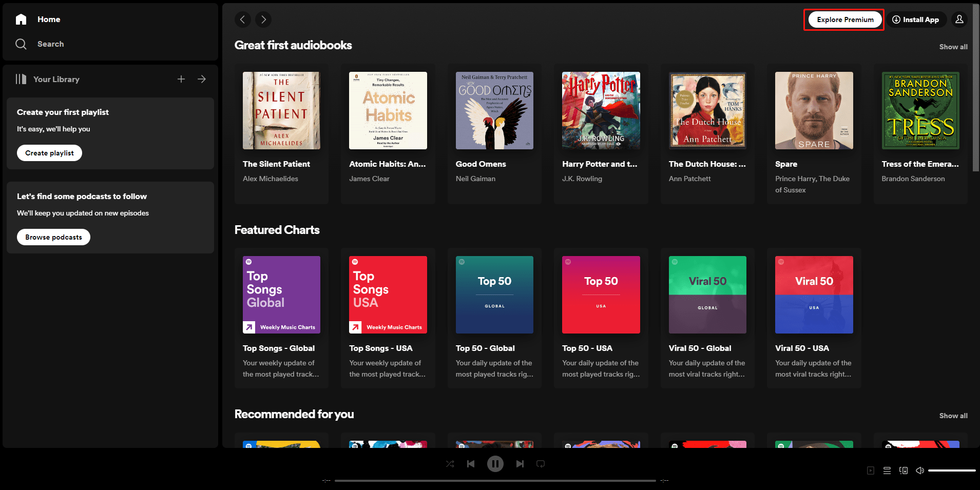Image resolution: width=980 pixels, height=490 pixels.
Task: Open The Silent Patient cover
Action: 281,110
